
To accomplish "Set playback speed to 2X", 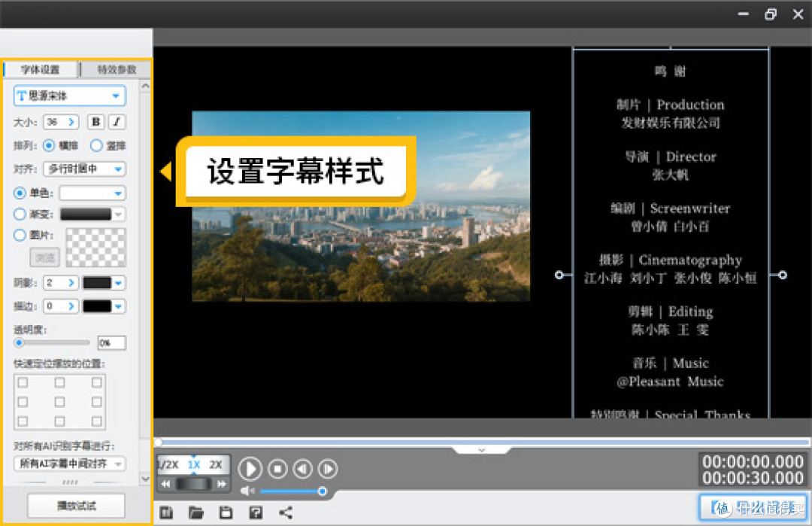I will pyautogui.click(x=216, y=465).
